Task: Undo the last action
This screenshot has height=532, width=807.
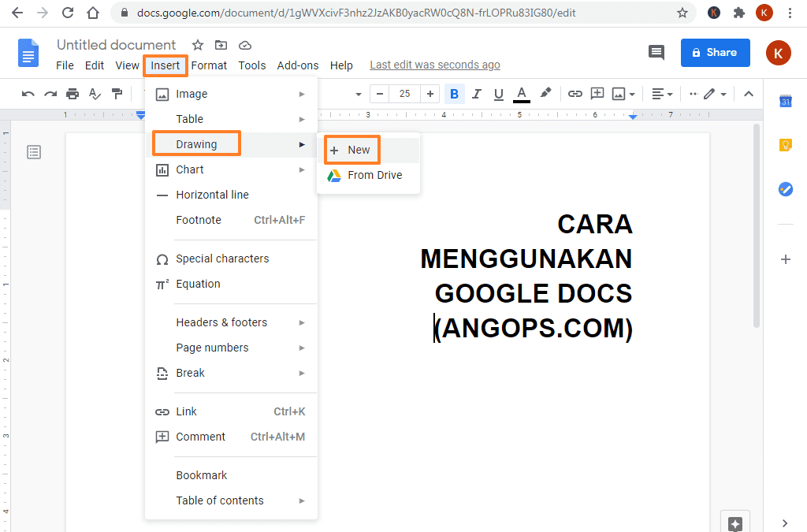Action: (28, 93)
